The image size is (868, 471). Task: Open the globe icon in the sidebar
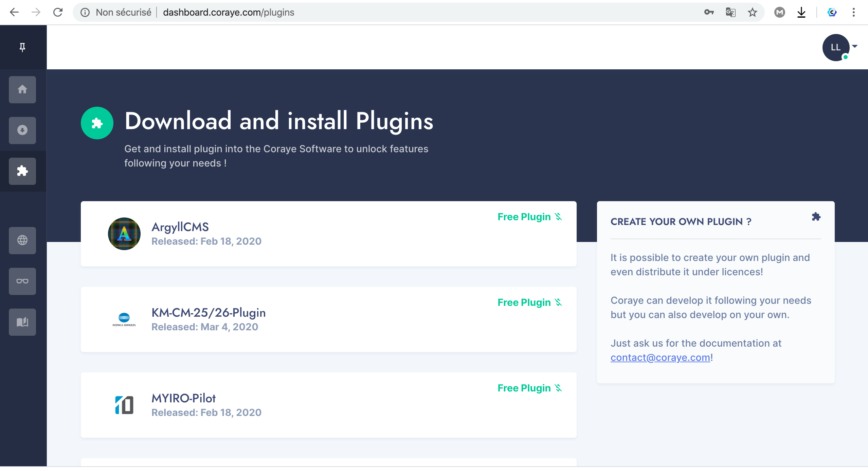(x=22, y=240)
